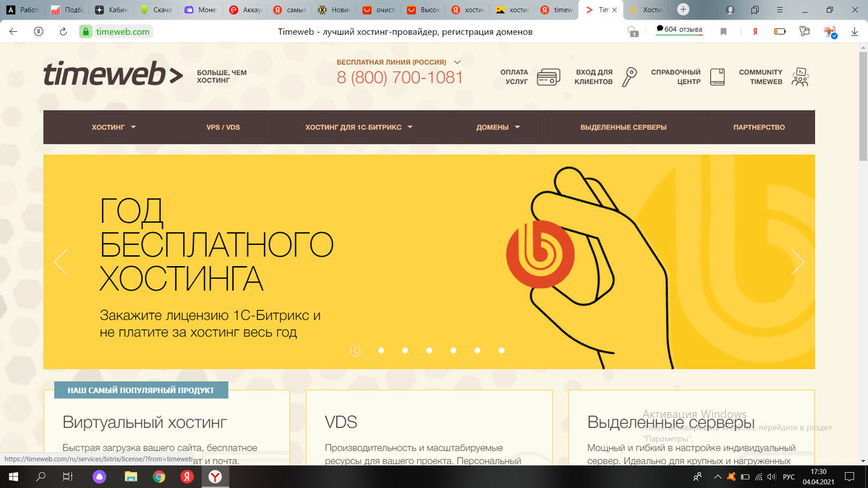Click the Timeweb logo
Viewport: 868px width, 488px height.
point(113,74)
